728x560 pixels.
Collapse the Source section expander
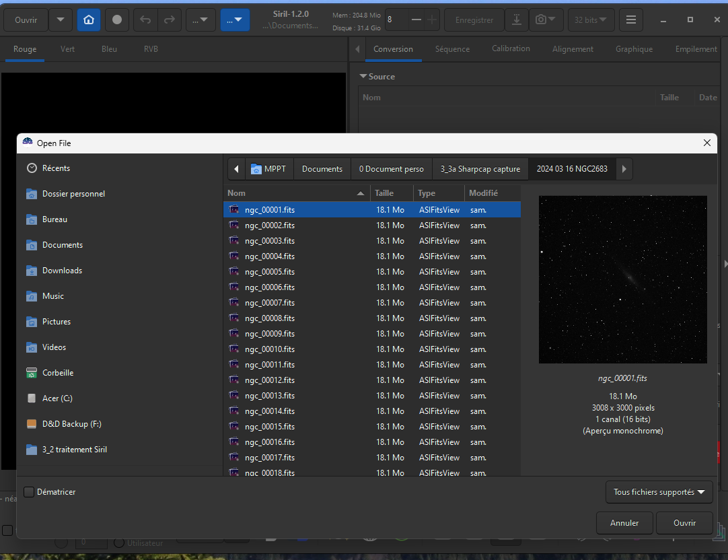(363, 76)
